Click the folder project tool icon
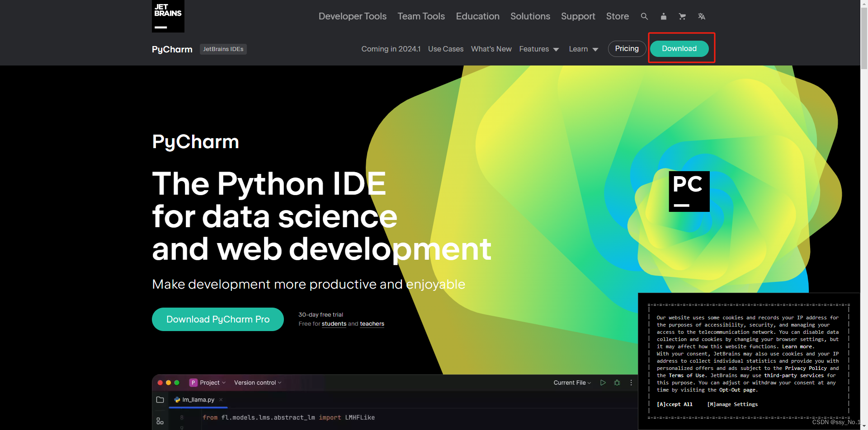 pyautogui.click(x=160, y=400)
